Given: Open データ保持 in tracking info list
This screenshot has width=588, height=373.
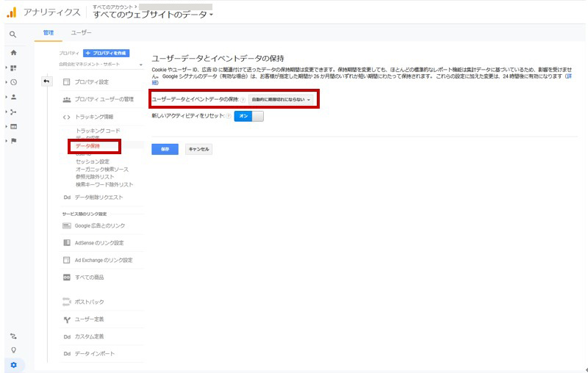Looking at the screenshot, I should click(x=88, y=146).
